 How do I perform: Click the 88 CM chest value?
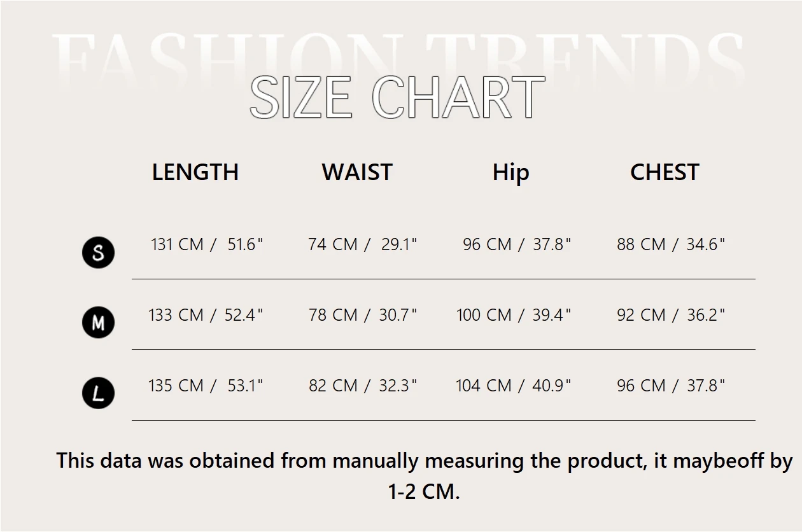(x=671, y=244)
